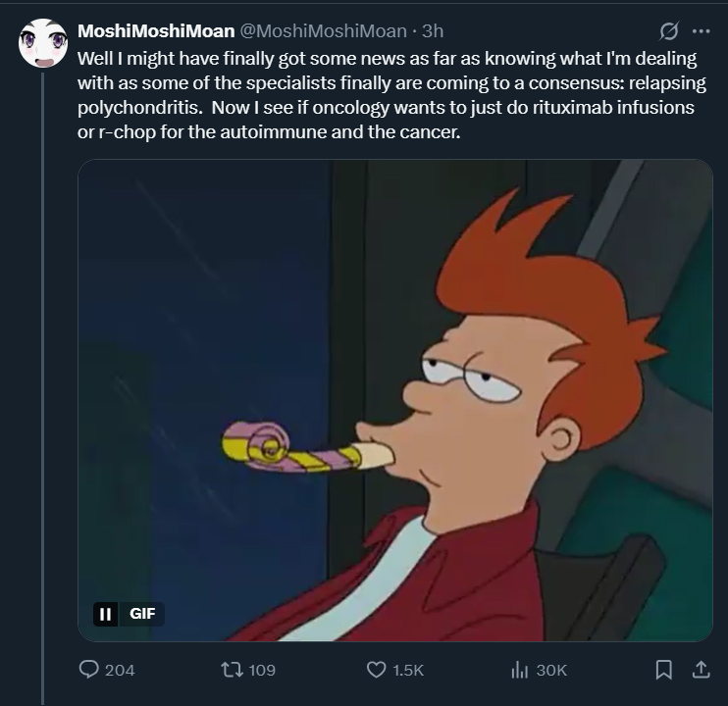Open the view analytics bar chart icon
728x706 pixels.
pyautogui.click(x=520, y=670)
